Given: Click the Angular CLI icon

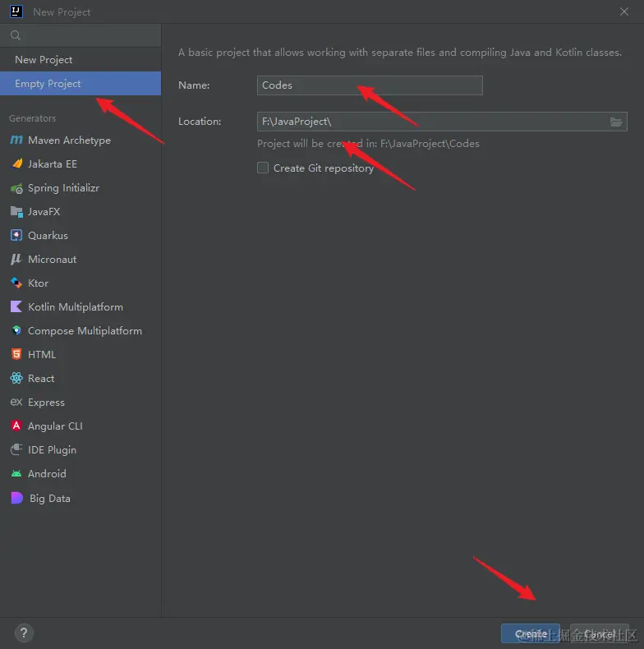Looking at the screenshot, I should (x=16, y=426).
